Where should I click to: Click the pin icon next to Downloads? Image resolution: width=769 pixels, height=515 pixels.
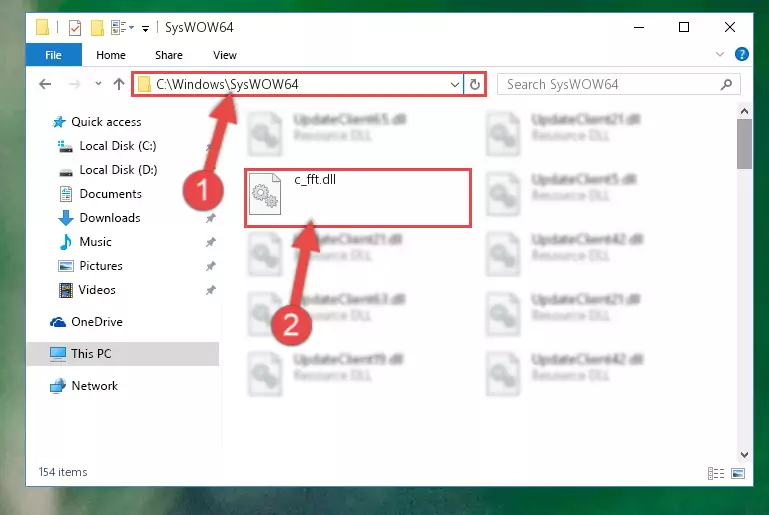click(210, 218)
